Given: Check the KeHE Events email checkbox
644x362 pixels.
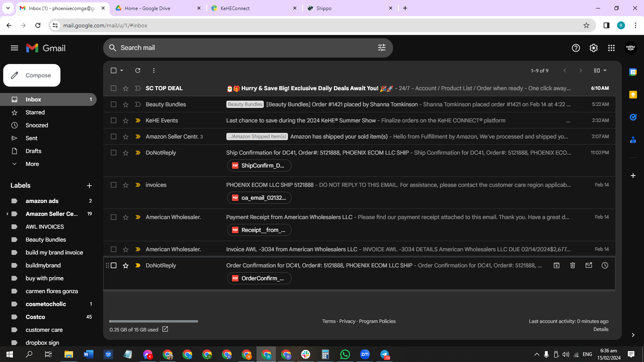Looking at the screenshot, I should click(114, 120).
